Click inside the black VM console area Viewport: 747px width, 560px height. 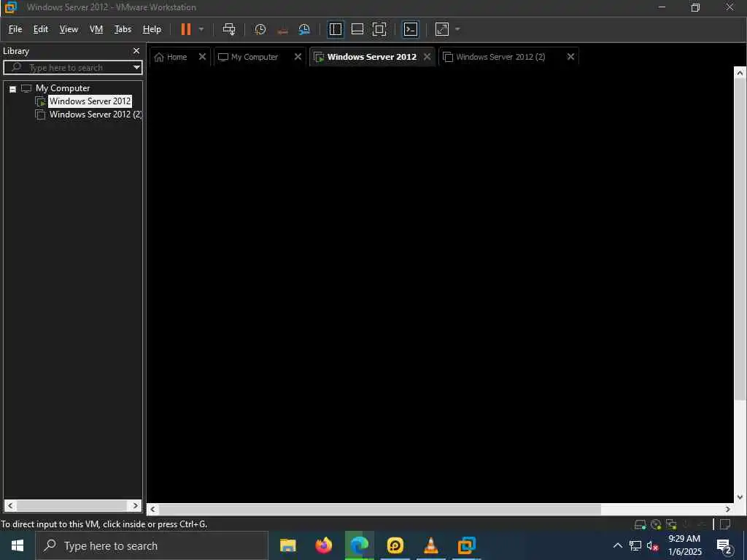[x=440, y=285]
